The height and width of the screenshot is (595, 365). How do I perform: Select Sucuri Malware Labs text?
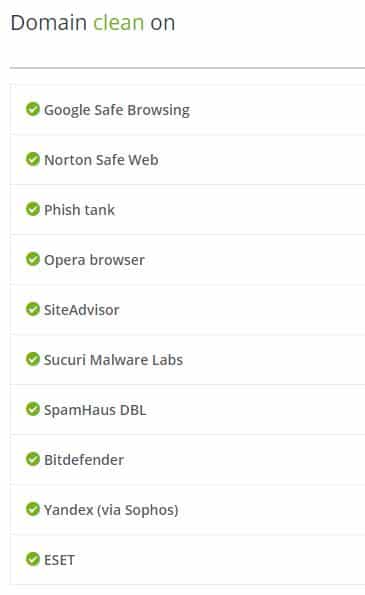tap(113, 360)
